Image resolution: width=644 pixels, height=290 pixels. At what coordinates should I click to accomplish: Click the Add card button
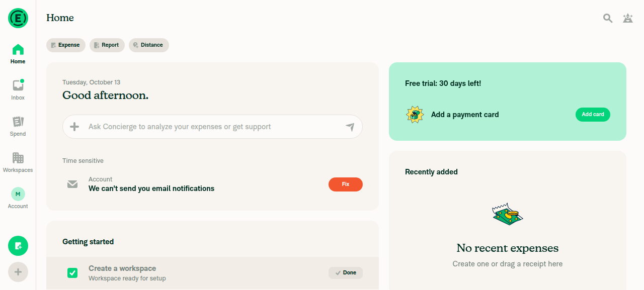[x=593, y=115]
